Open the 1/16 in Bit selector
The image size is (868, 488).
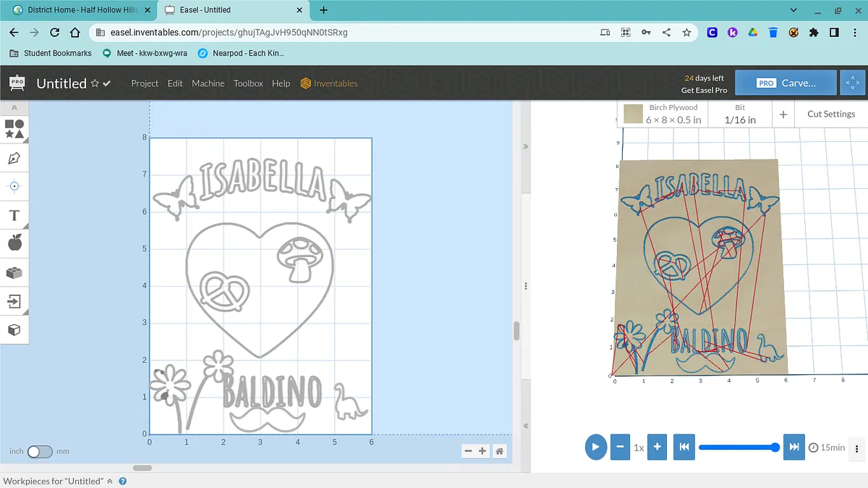click(x=740, y=114)
